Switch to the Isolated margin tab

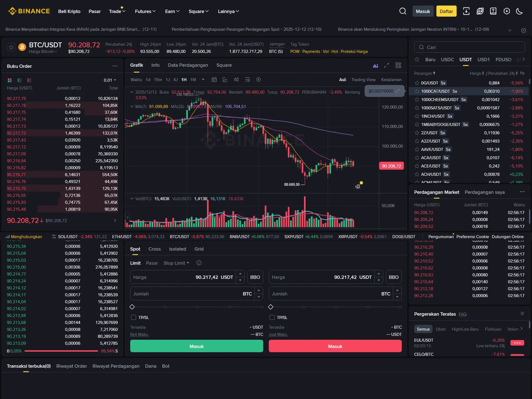pos(177,249)
